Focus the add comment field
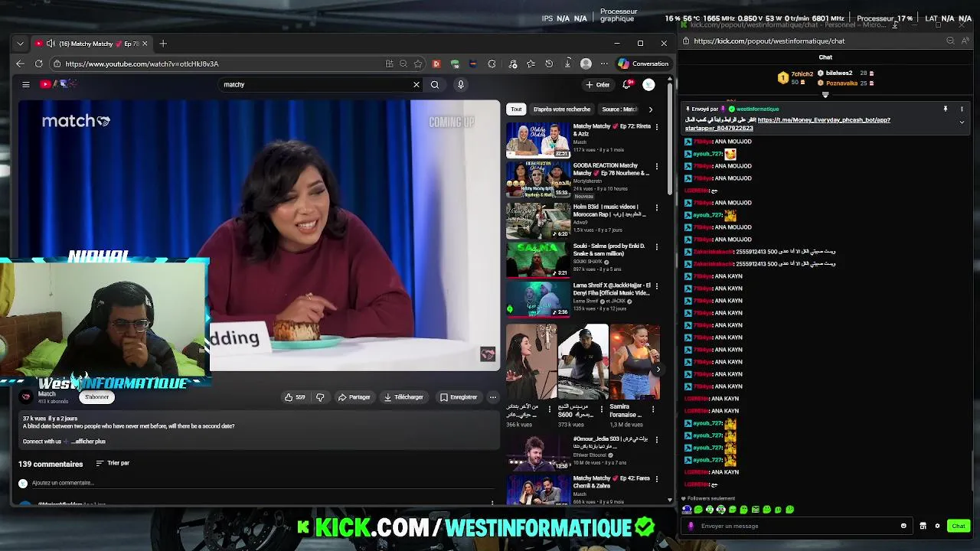Image resolution: width=980 pixels, height=551 pixels. pyautogui.click(x=260, y=483)
